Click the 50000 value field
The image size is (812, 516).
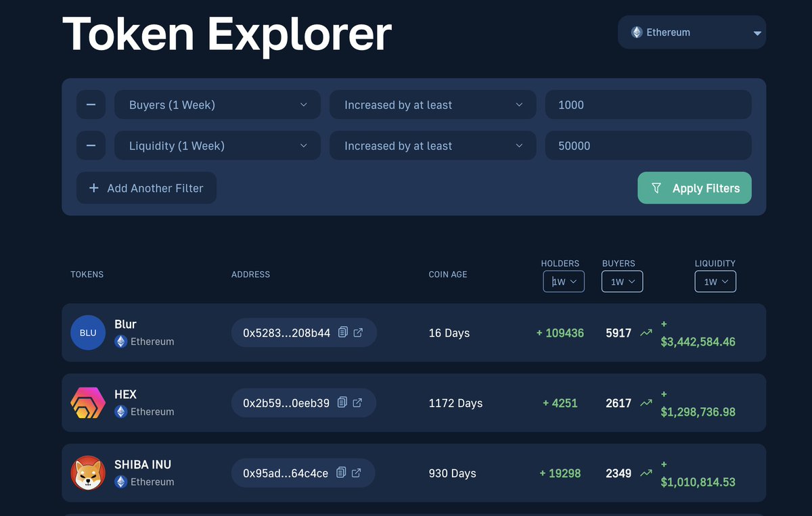tap(648, 145)
